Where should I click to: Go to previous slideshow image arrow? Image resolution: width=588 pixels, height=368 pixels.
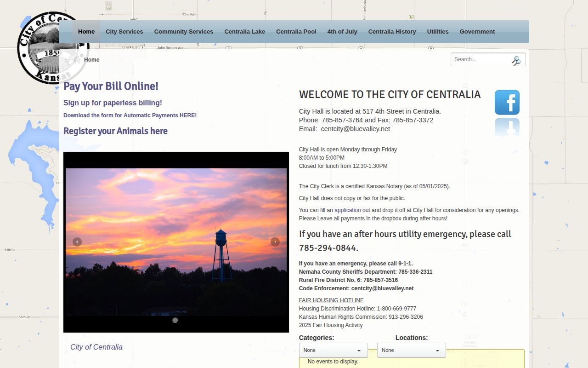[x=77, y=242]
